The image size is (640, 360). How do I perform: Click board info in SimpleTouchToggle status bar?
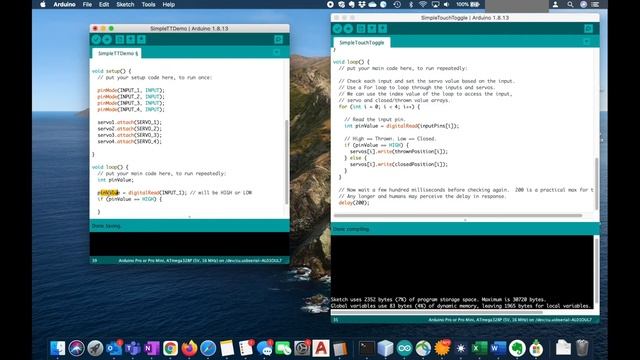[510, 320]
